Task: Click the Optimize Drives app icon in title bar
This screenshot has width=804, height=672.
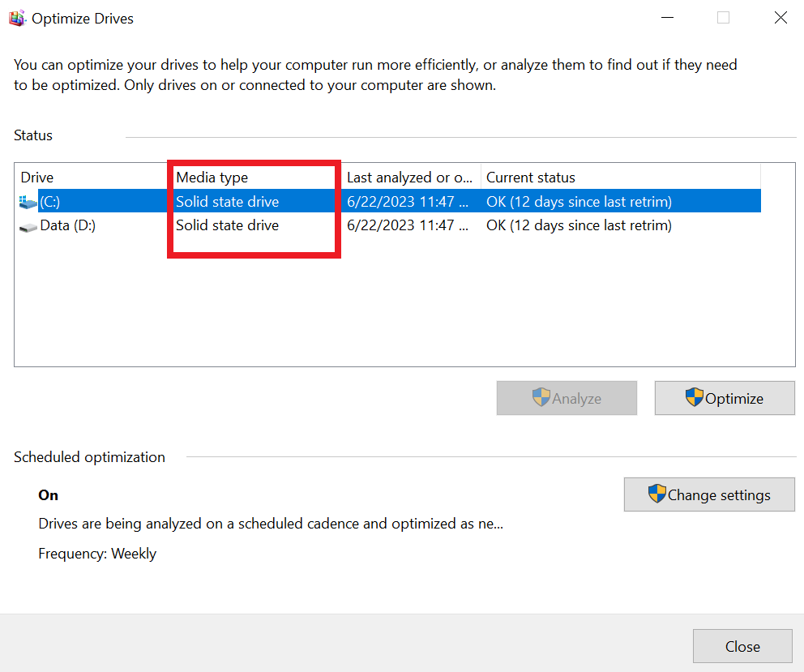Action: (17, 18)
